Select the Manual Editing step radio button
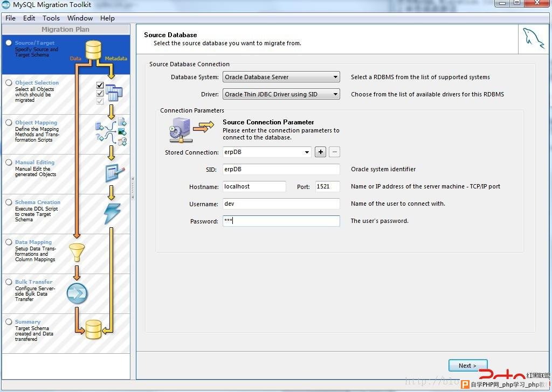This screenshot has width=552, height=392. (x=9, y=162)
